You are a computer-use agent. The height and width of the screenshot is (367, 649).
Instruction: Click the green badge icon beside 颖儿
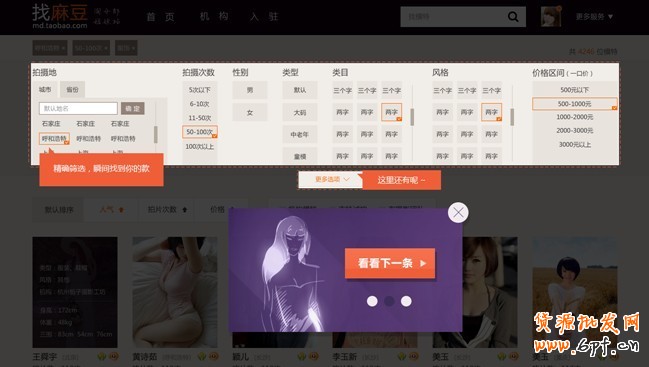click(x=302, y=356)
